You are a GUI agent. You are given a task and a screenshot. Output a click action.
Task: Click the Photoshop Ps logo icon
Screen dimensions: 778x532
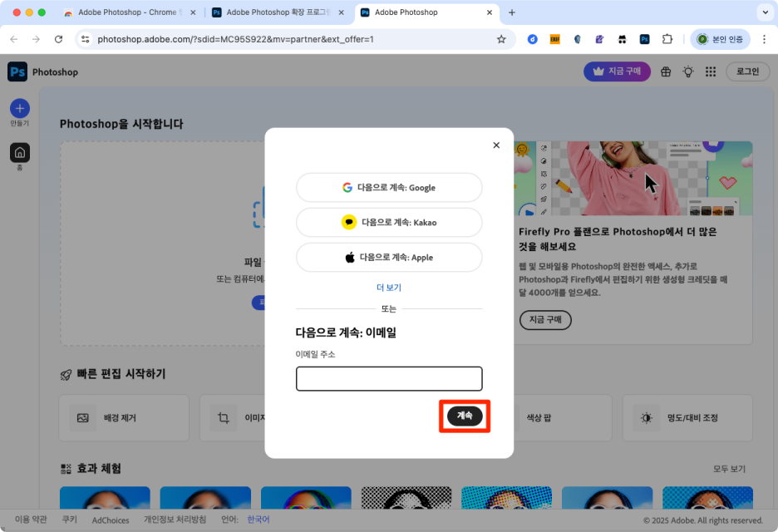[17, 72]
